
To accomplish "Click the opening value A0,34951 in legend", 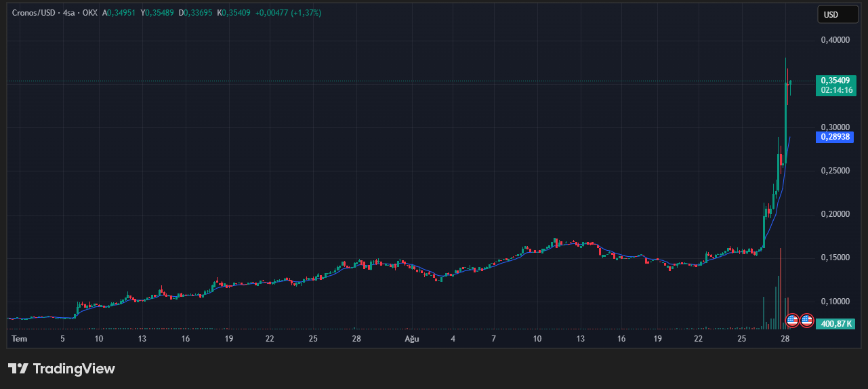I will pyautogui.click(x=119, y=13).
